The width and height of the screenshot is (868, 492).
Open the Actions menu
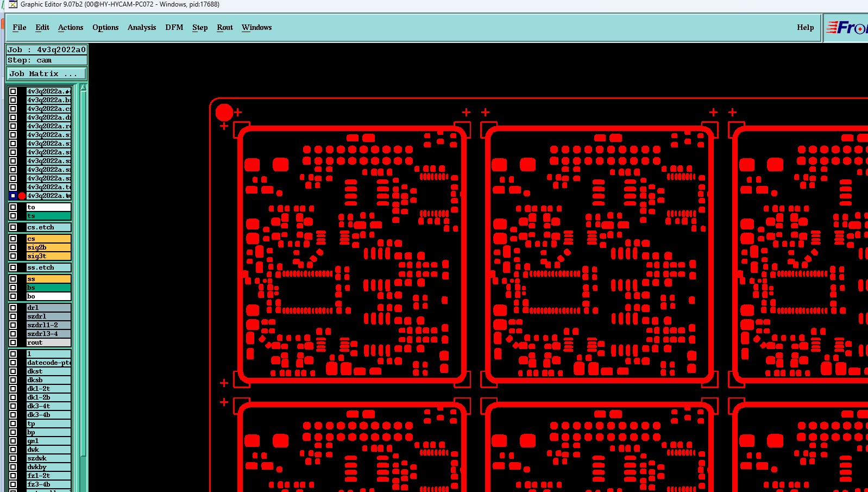pos(71,28)
